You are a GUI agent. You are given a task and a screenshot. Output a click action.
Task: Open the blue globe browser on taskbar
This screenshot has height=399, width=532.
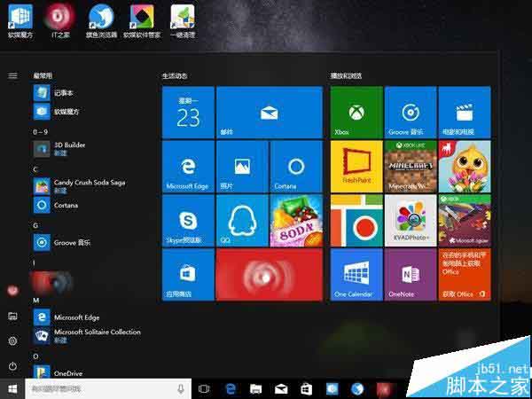point(357,389)
